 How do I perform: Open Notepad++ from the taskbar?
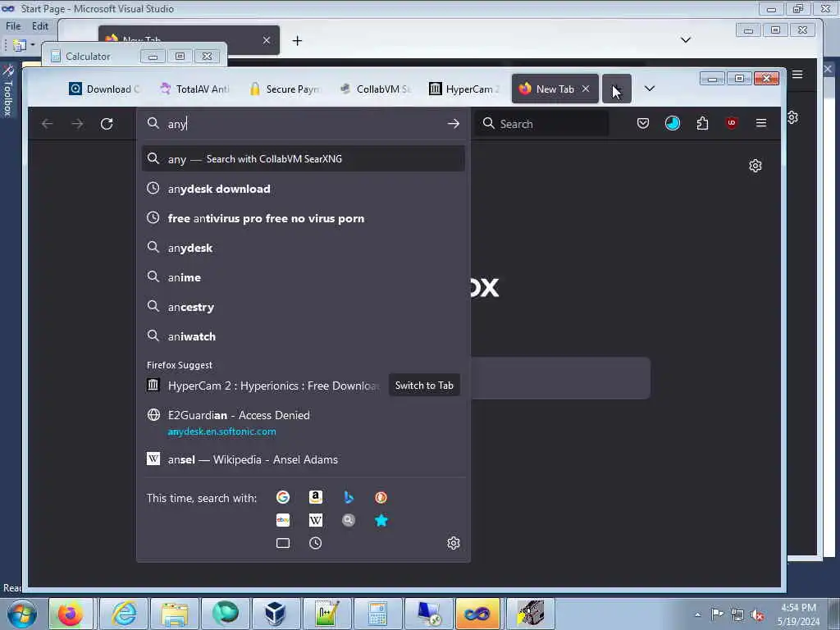point(326,614)
